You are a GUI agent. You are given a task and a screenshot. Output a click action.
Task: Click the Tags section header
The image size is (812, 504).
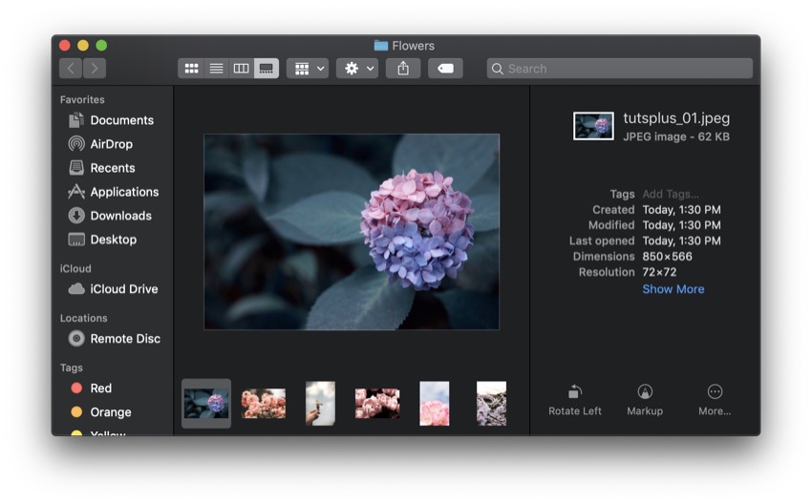[72, 367]
